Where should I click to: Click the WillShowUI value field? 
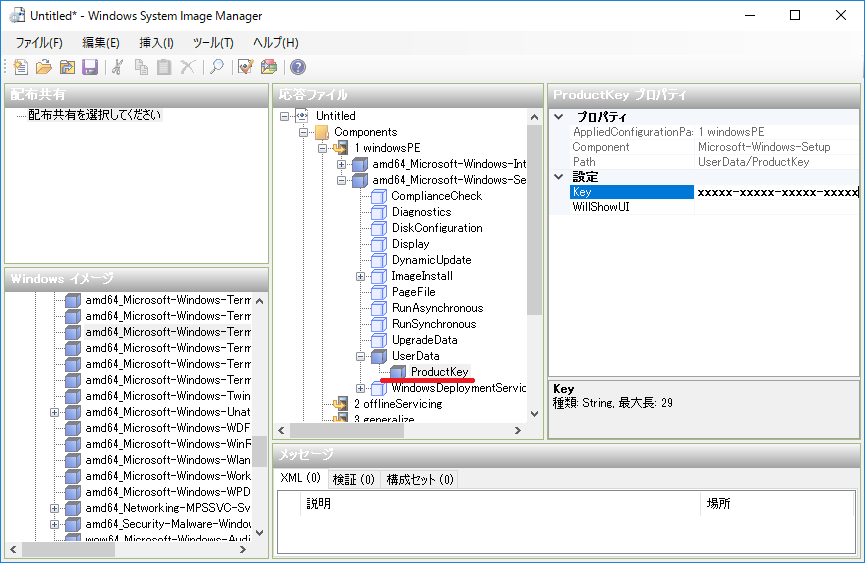pos(776,207)
